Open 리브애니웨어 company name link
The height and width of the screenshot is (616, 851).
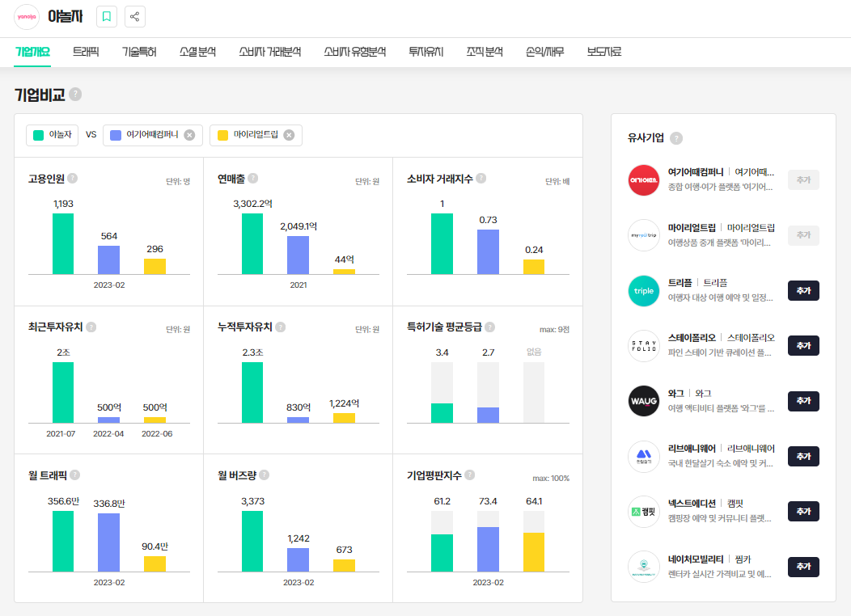pos(692,449)
